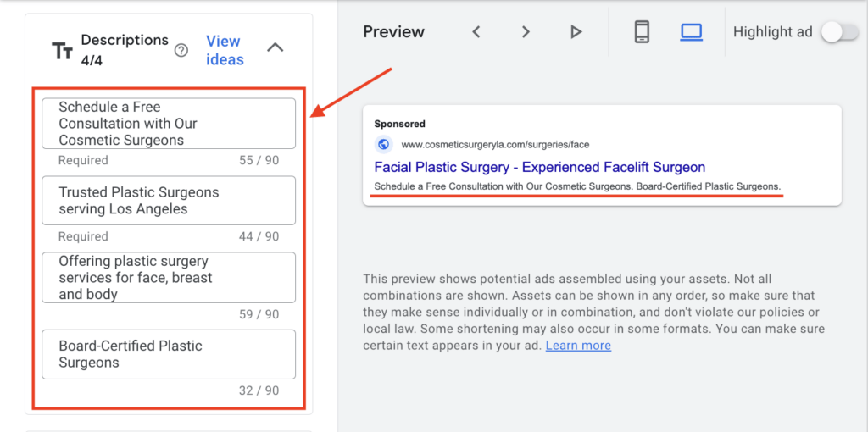Play the ad preview rotation
Image resolution: width=868 pixels, height=432 pixels.
coord(576,31)
